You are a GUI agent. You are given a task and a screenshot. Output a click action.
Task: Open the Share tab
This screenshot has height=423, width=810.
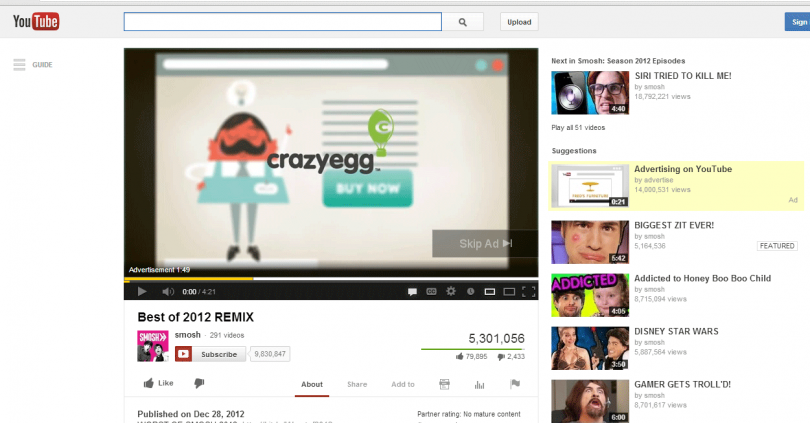(357, 384)
